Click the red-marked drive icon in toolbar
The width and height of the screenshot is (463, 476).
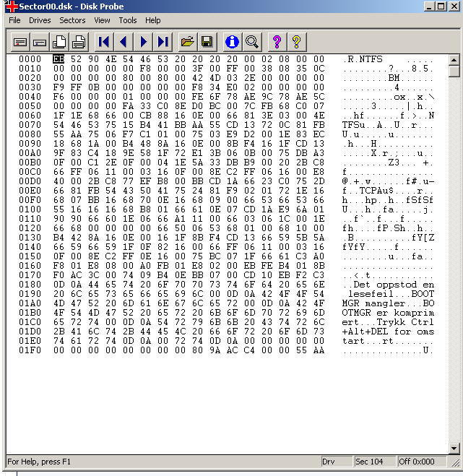pos(20,42)
